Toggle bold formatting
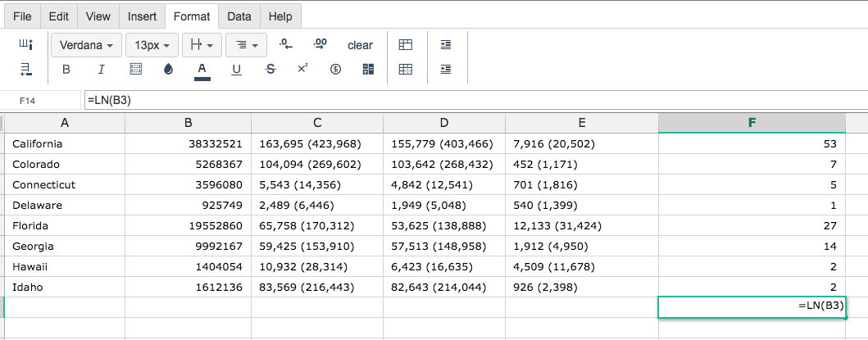The image size is (868, 340). click(x=66, y=69)
